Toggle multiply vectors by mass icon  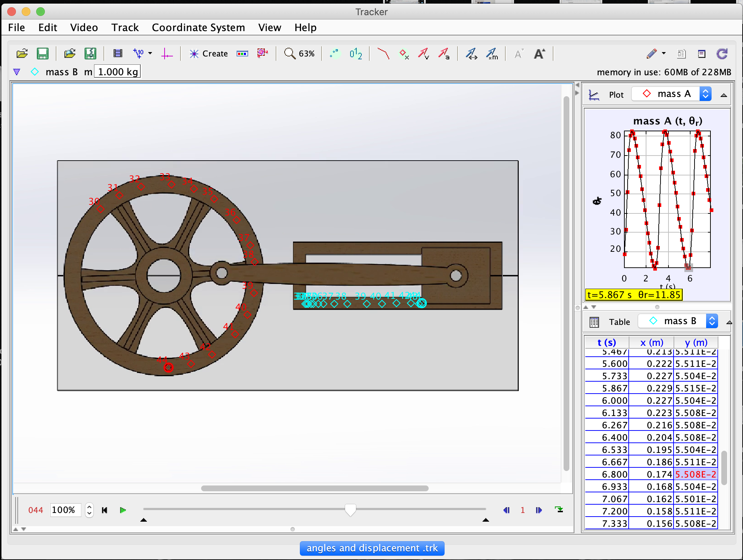[x=492, y=54]
